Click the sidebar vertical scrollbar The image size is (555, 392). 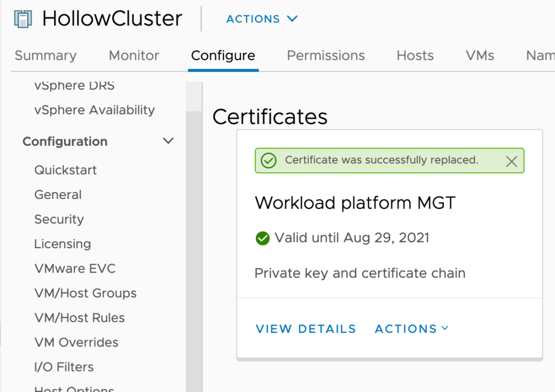(x=193, y=244)
